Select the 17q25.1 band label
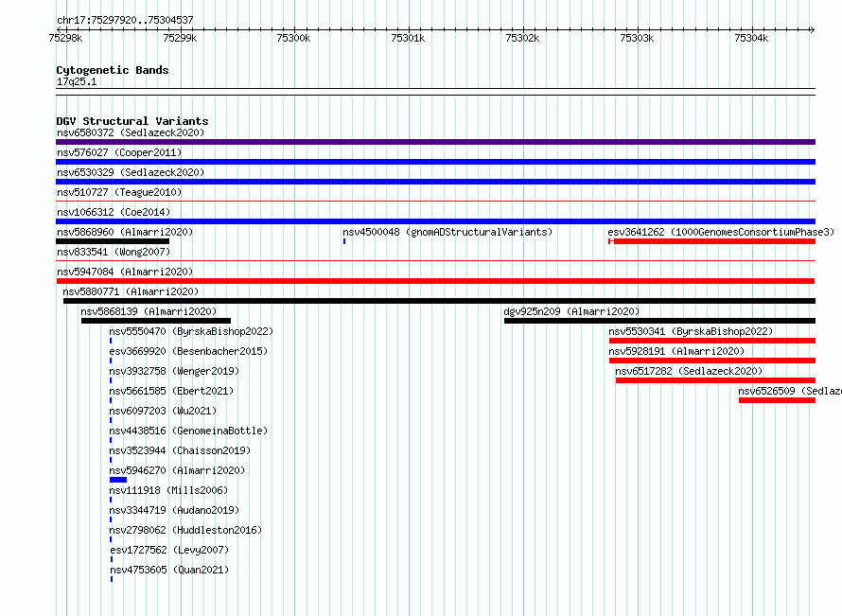This screenshot has height=616, width=842. click(x=77, y=81)
